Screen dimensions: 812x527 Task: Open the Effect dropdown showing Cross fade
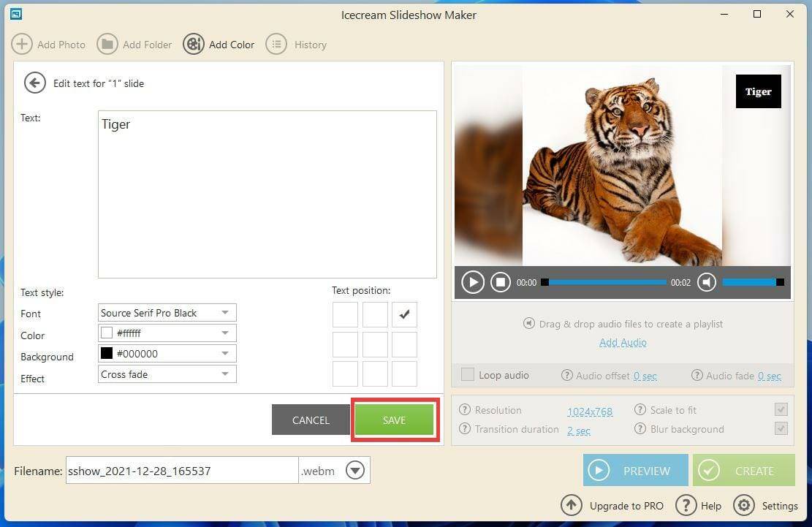[x=167, y=374]
